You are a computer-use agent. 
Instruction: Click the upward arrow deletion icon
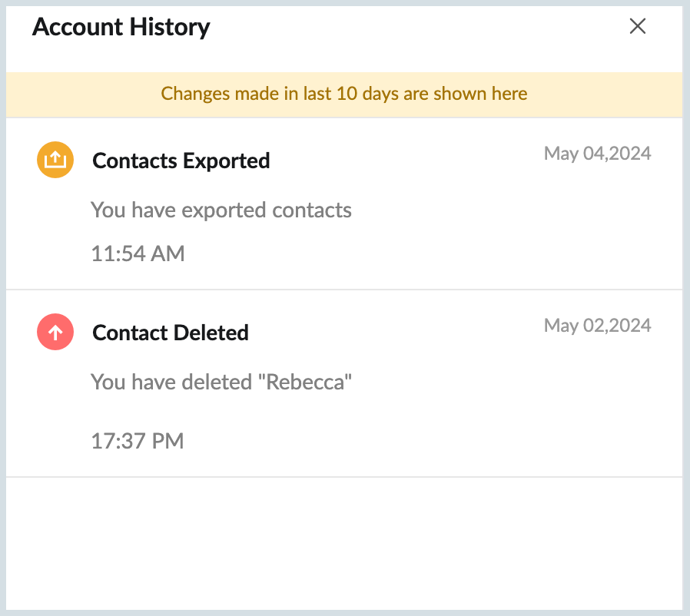(55, 332)
